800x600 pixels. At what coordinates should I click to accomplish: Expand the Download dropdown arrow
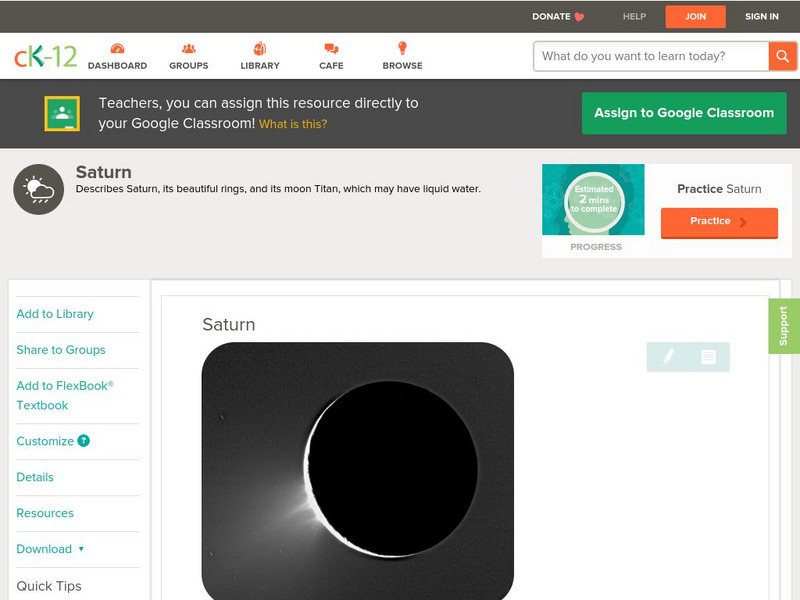click(x=81, y=549)
